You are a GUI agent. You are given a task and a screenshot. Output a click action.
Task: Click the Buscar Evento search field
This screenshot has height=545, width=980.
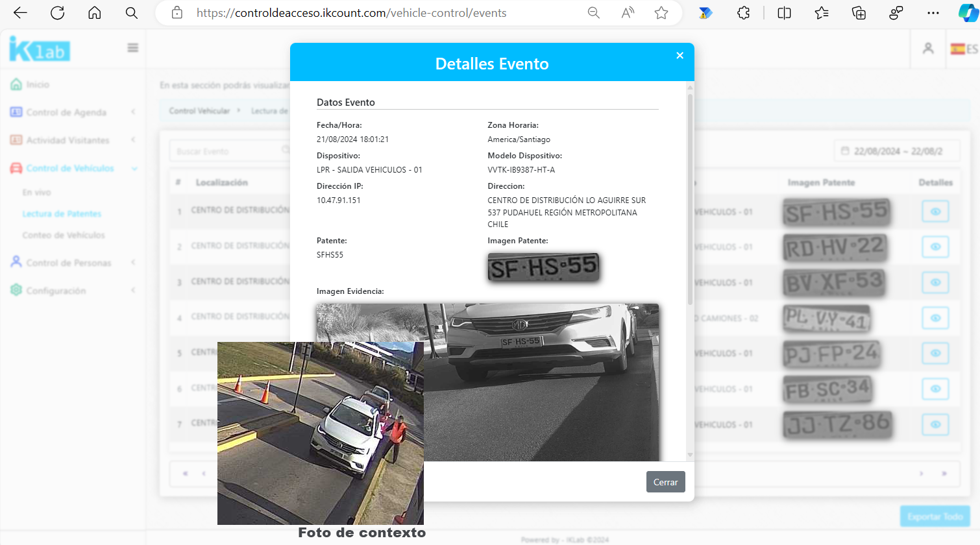coord(229,151)
